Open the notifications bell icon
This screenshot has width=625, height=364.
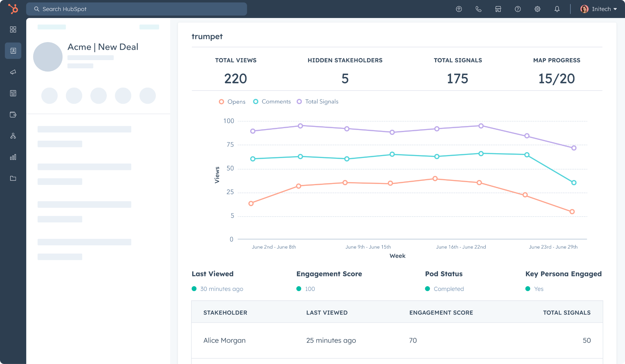557,9
